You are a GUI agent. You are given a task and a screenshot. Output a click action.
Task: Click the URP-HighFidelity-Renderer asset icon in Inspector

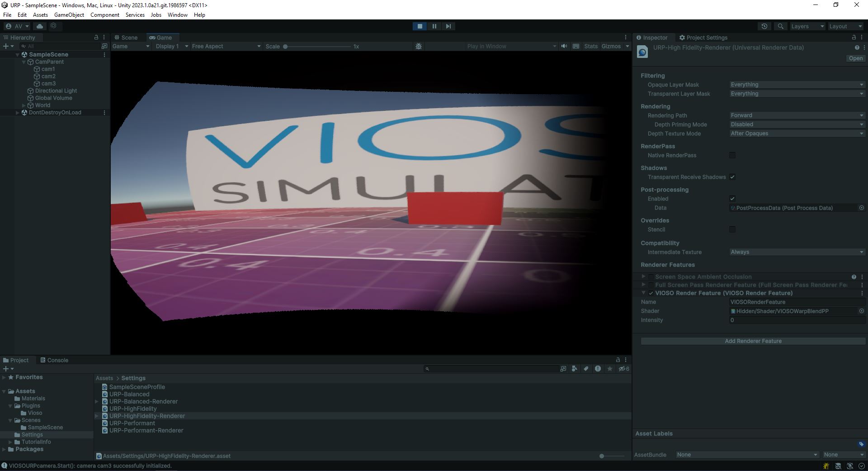tap(642, 52)
